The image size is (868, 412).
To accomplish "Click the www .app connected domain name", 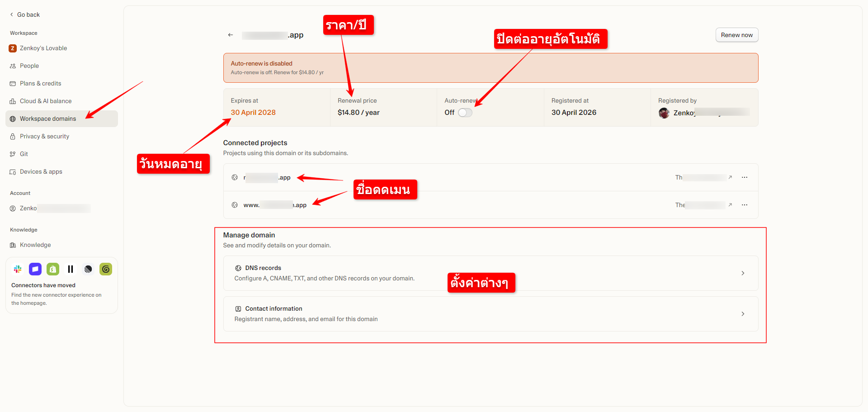I will pos(275,205).
